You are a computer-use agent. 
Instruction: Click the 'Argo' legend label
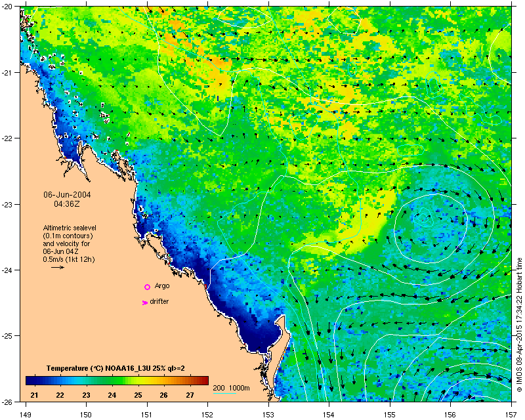click(162, 285)
